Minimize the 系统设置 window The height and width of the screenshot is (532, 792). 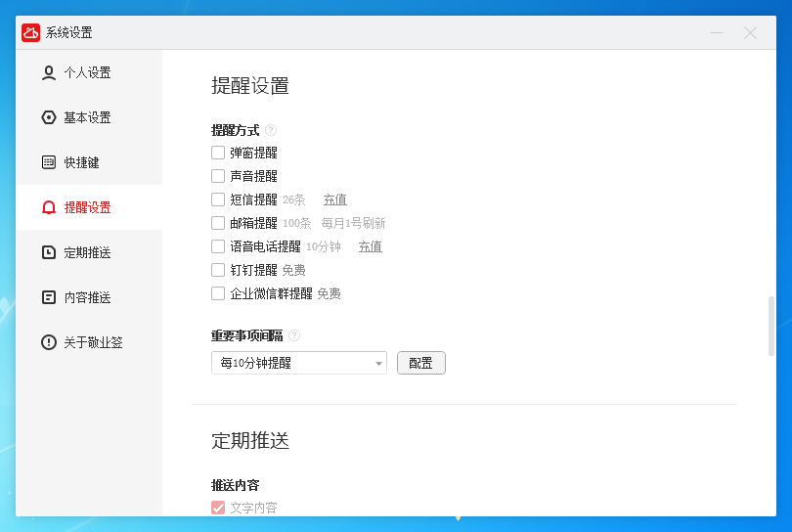[717, 33]
